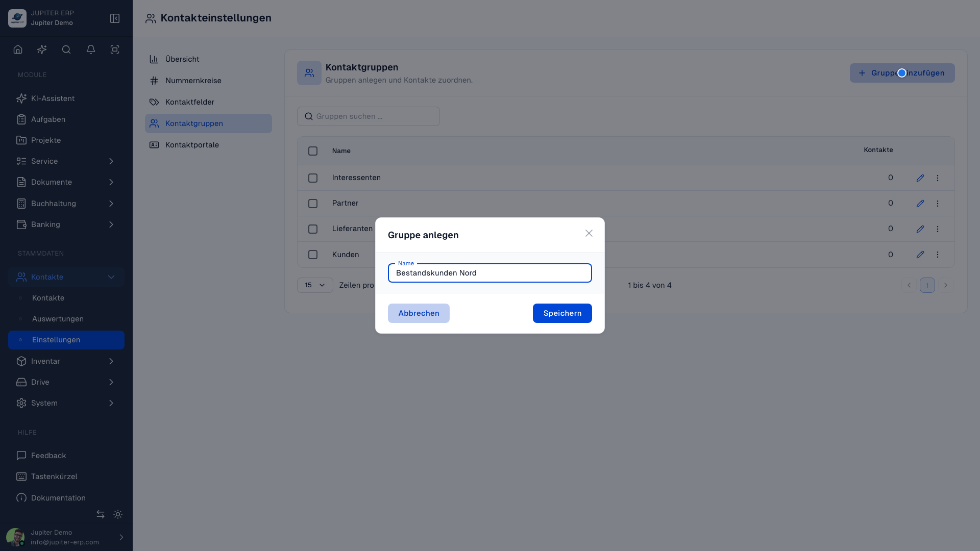Save the new group with Speichern
Screen dimensions: 980x551
[x=562, y=313]
